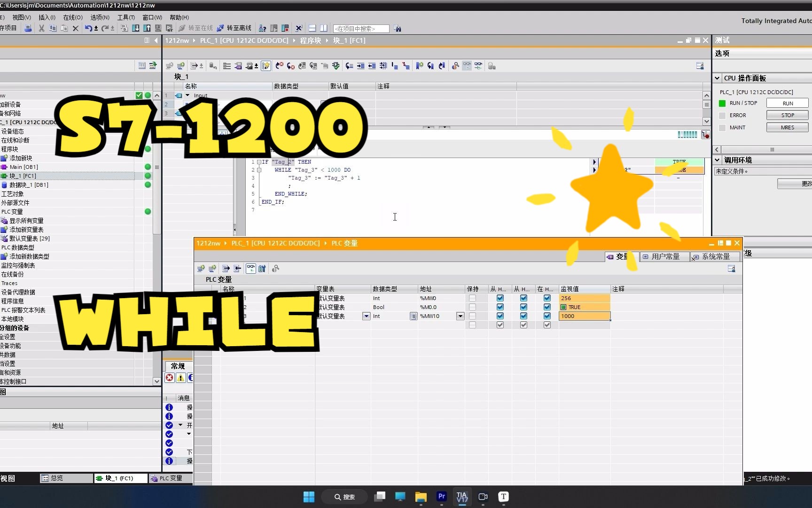Viewport: 812px width, 508px height.
Task: Uncheck first HMI accessible box for %M0.0
Action: pos(500,307)
